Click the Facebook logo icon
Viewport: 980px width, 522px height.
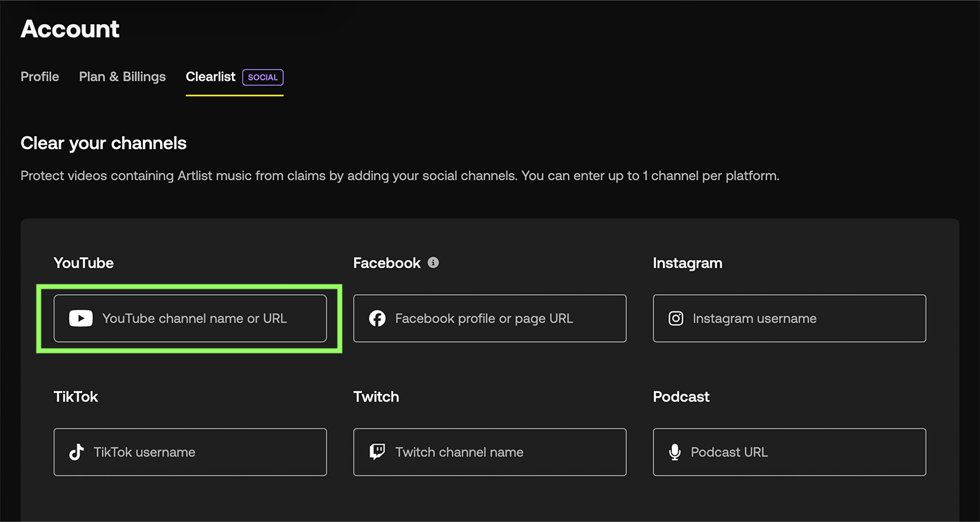(x=377, y=318)
